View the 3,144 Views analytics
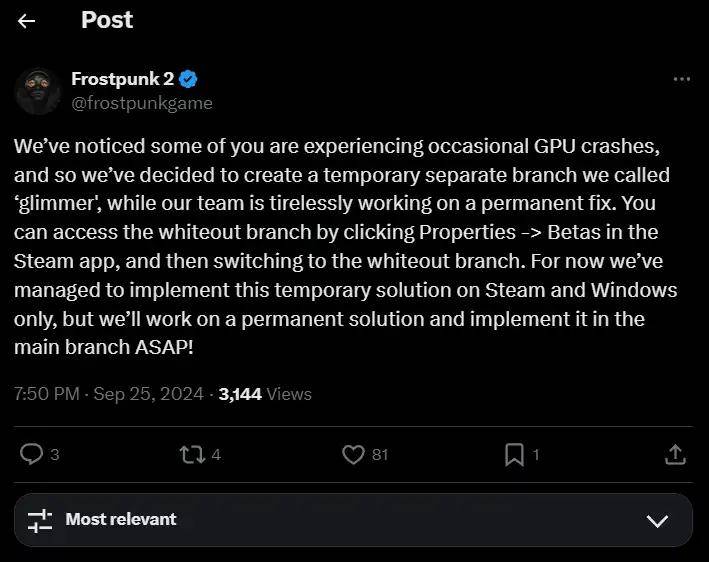Screen dimensions: 709x562 pyautogui.click(x=265, y=394)
